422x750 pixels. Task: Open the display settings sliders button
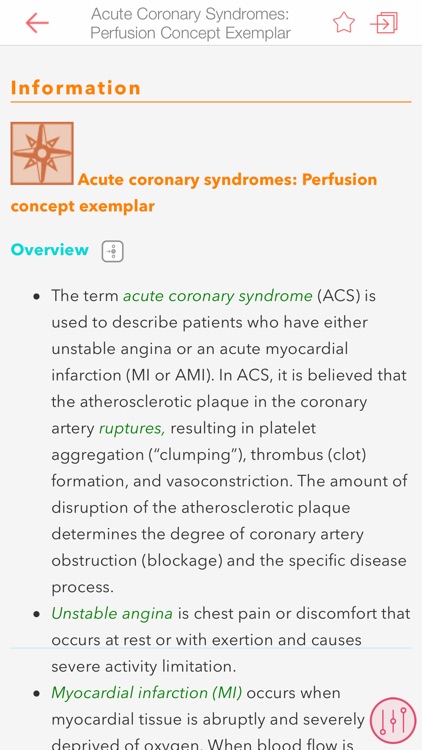pos(393,720)
